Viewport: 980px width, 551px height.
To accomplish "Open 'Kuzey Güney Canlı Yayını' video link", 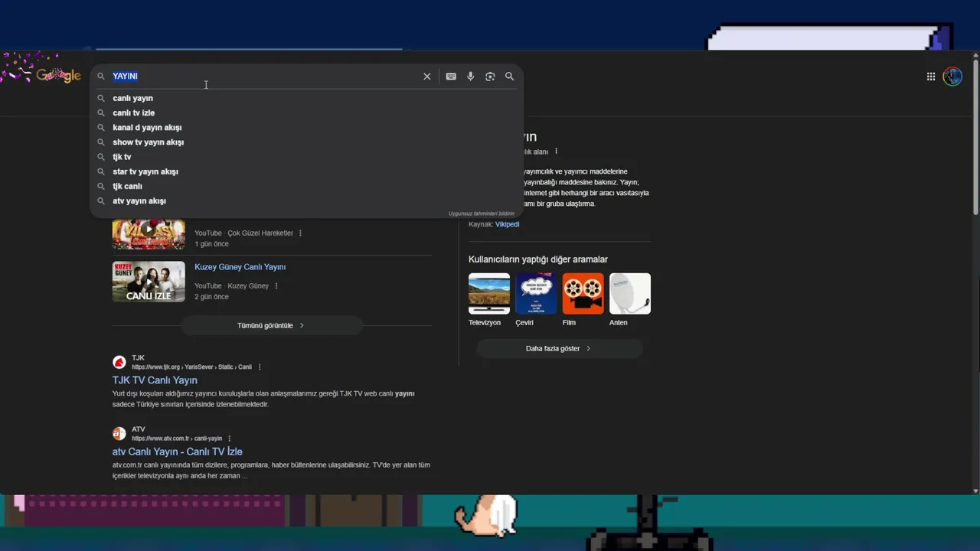I will coord(240,267).
